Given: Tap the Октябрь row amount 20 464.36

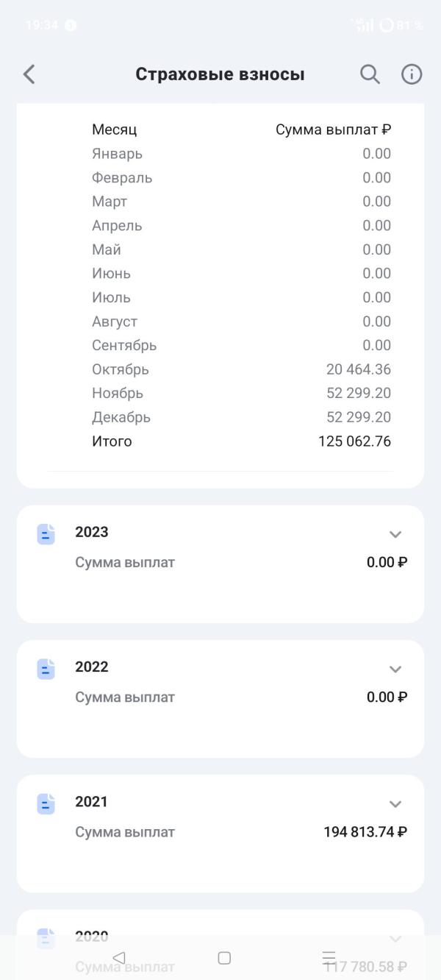Looking at the screenshot, I should click(x=359, y=369).
